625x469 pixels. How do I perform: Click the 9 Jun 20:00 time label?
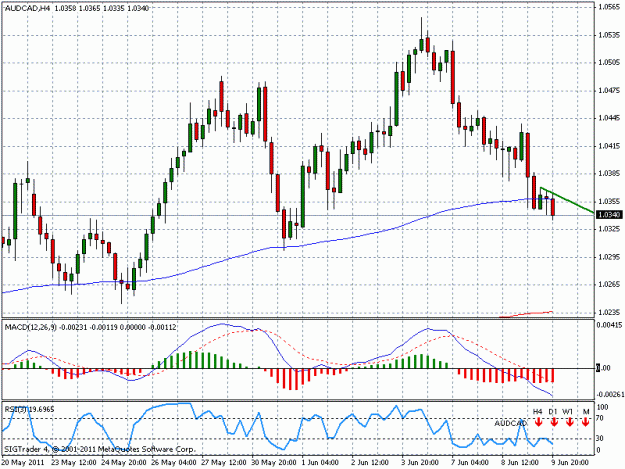click(x=569, y=463)
